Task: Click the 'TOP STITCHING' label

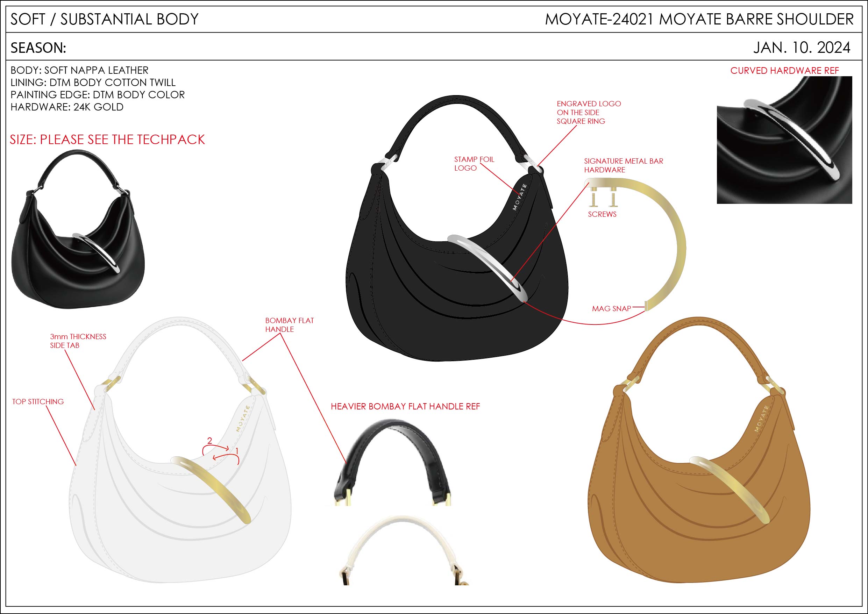Action: tap(38, 401)
